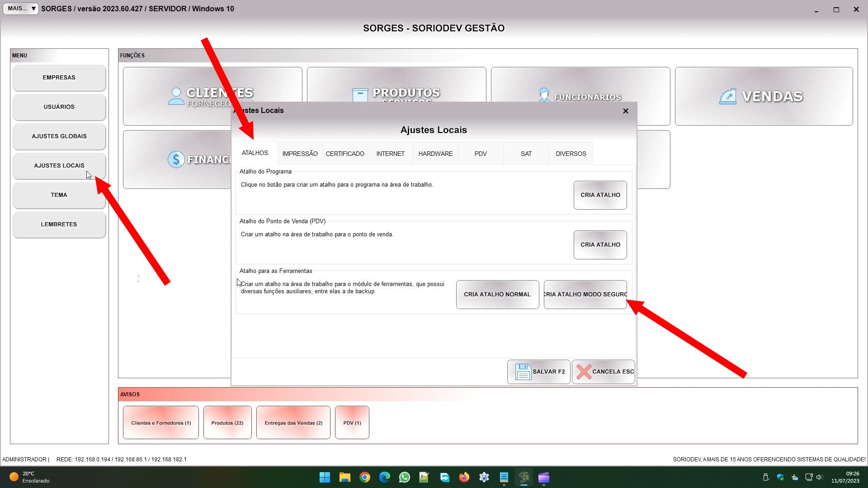The width and height of the screenshot is (868, 488).
Task: Launch Firefox from the taskbar
Action: [464, 477]
